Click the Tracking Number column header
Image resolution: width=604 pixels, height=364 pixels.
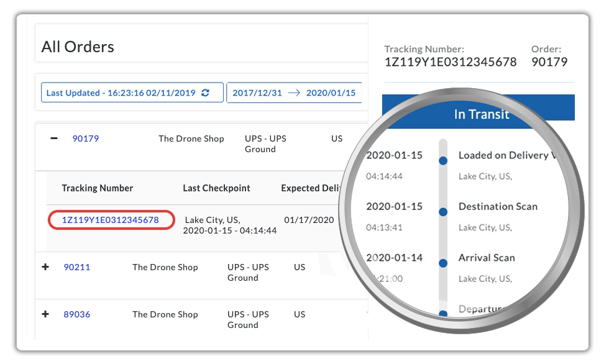click(x=98, y=188)
